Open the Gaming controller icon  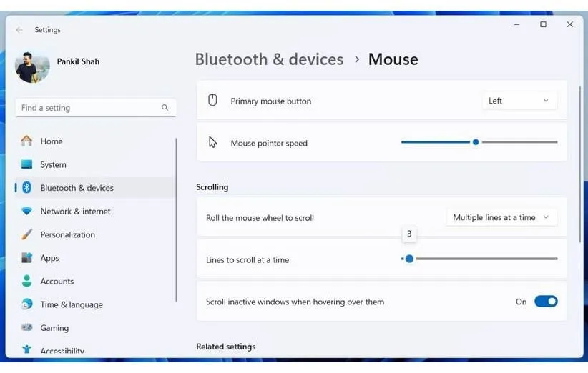26,328
